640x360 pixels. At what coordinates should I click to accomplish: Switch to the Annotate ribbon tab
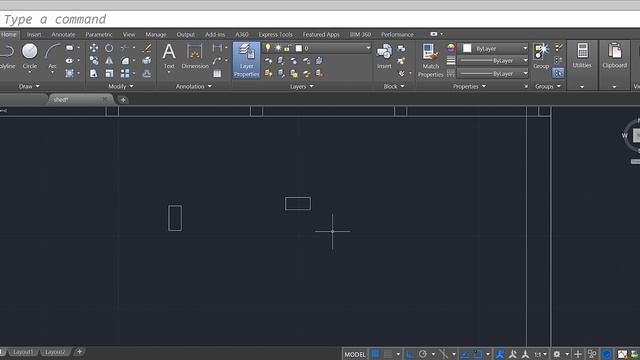(63, 34)
